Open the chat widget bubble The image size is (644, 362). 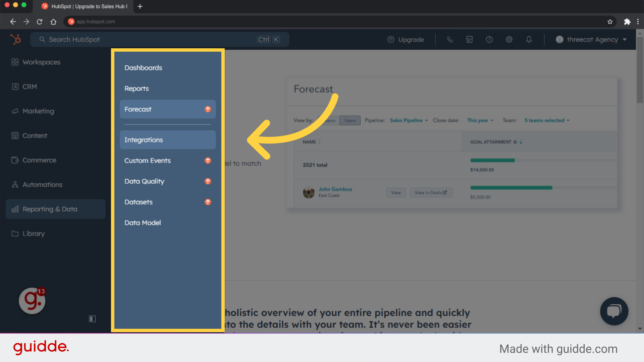click(614, 311)
